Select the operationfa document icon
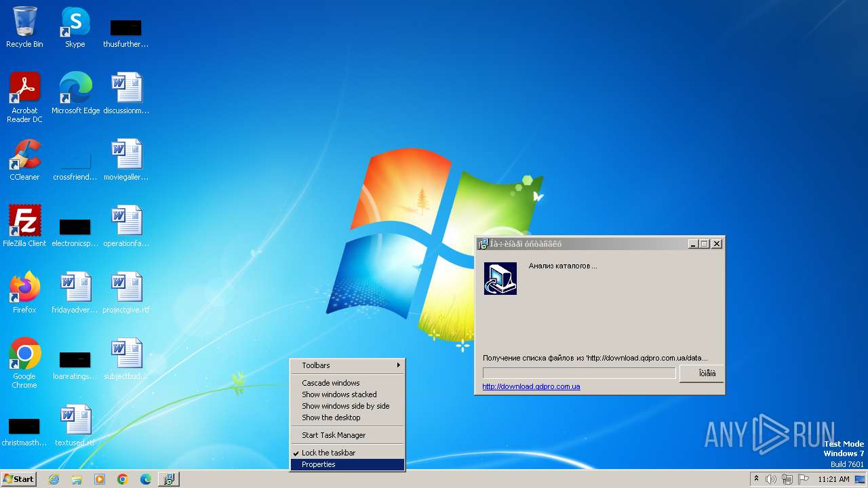 coord(125,226)
